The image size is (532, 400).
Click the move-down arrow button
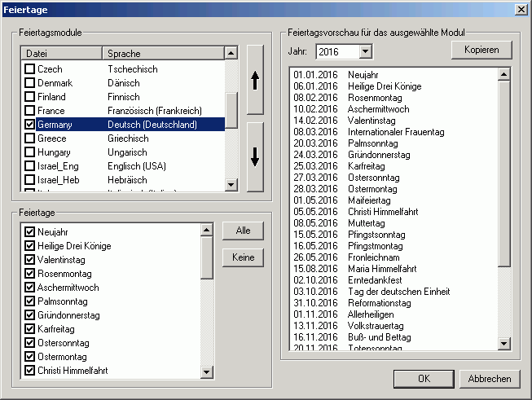point(255,158)
